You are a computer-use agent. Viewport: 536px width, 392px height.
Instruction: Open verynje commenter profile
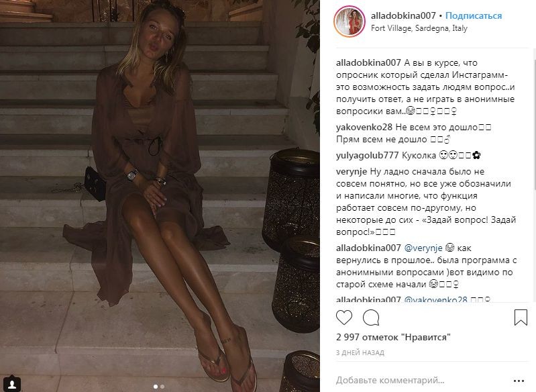pyautogui.click(x=352, y=171)
